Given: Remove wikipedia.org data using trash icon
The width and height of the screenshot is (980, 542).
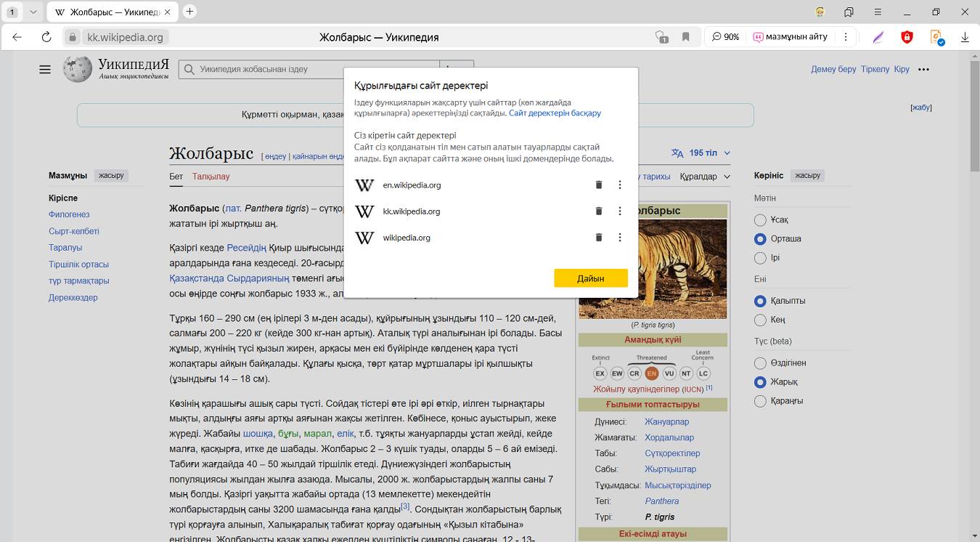Looking at the screenshot, I should (599, 238).
